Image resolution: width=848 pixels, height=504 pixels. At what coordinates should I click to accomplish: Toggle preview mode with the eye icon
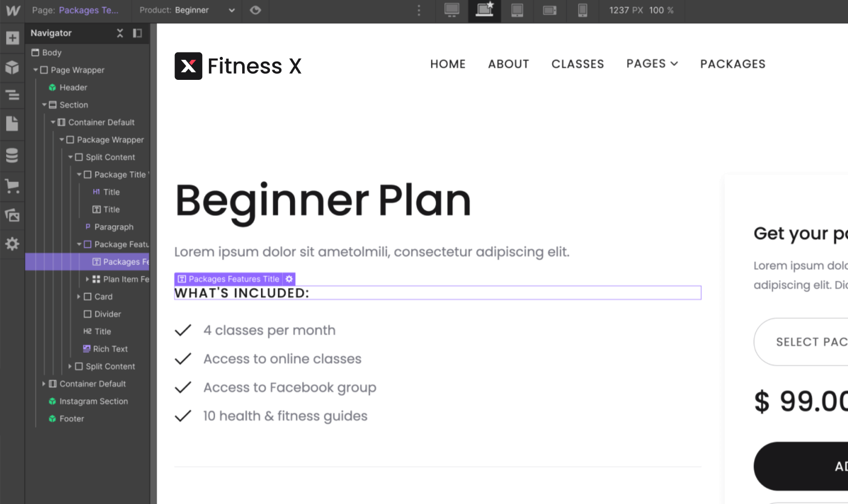[255, 11]
